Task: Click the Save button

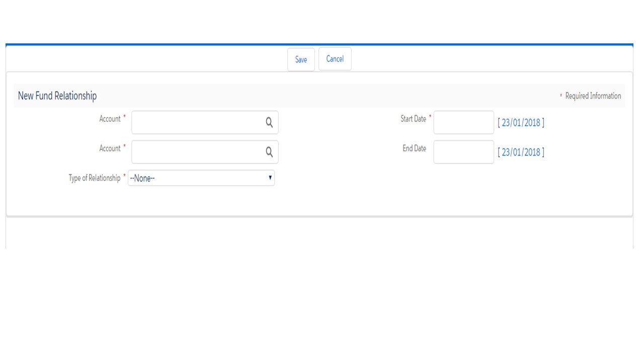Action: 301,59
